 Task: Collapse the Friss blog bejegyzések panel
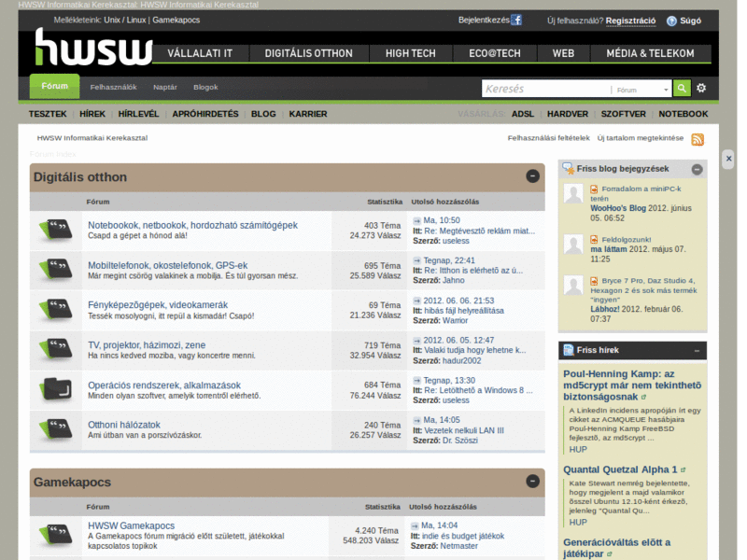click(x=697, y=169)
